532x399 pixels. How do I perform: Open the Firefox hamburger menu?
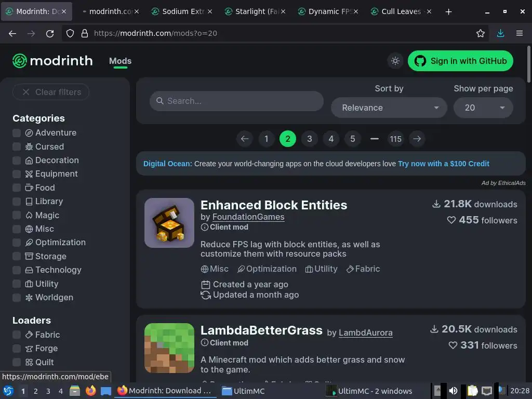520,33
